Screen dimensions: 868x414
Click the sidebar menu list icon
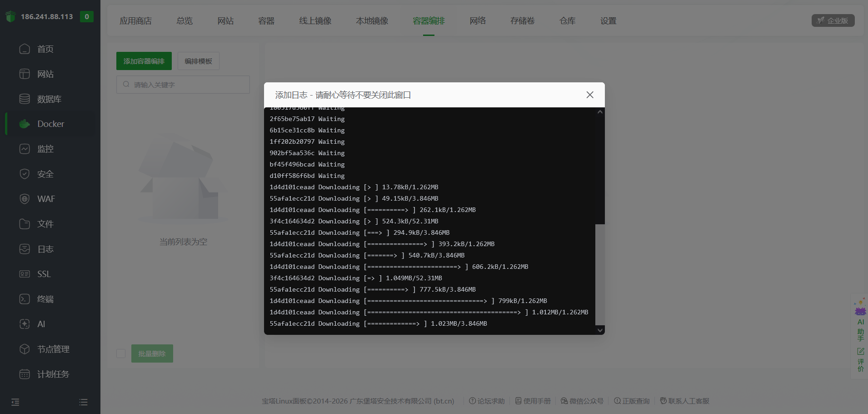click(x=83, y=402)
